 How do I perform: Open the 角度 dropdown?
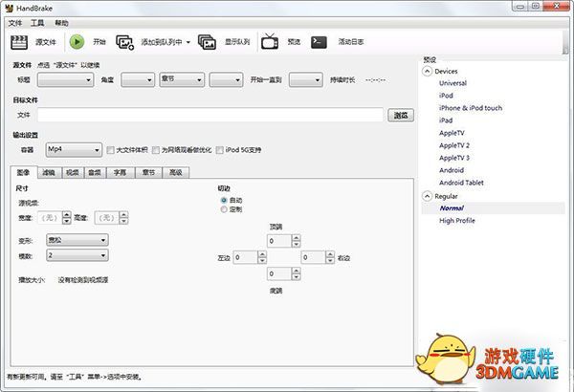[138, 79]
